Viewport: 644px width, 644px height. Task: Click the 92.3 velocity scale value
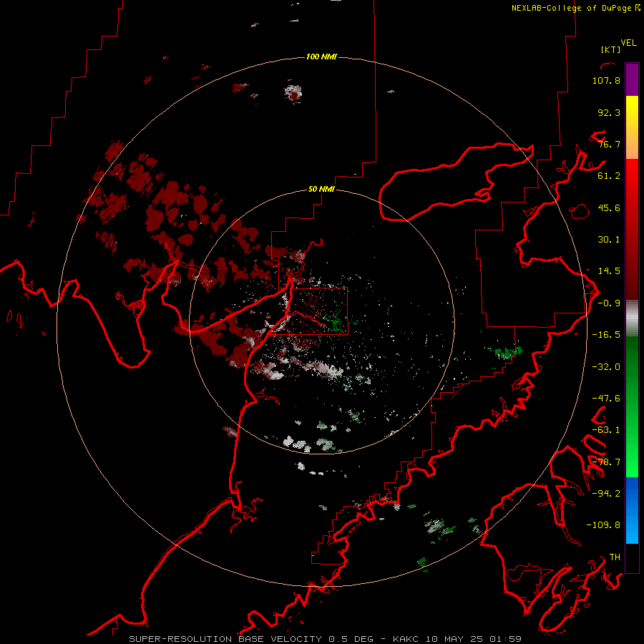tap(609, 112)
